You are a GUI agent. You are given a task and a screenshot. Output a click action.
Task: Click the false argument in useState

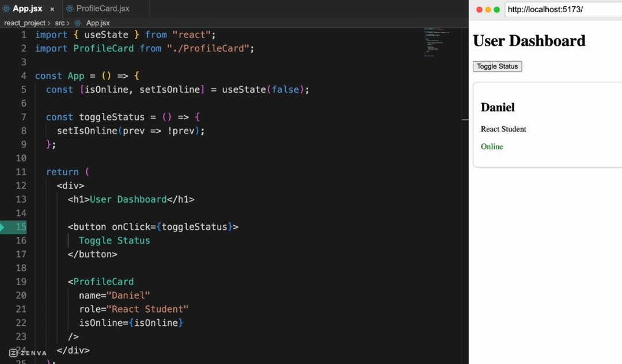pyautogui.click(x=285, y=90)
